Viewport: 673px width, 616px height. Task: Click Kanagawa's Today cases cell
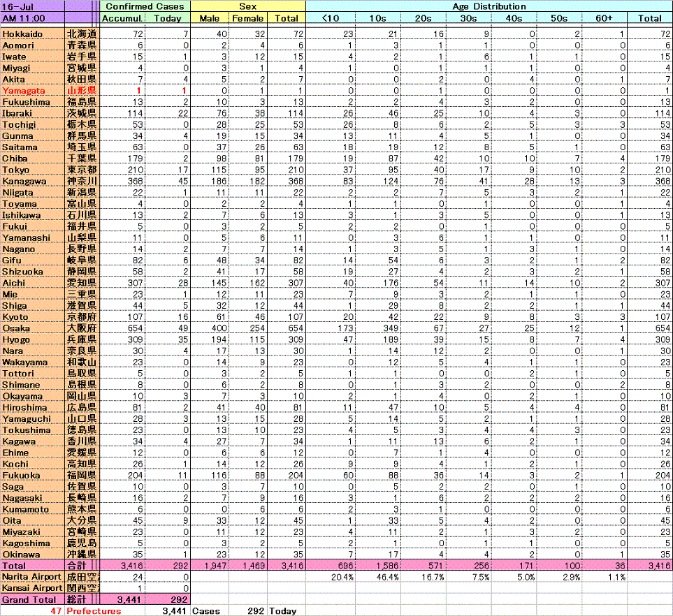pos(168,181)
